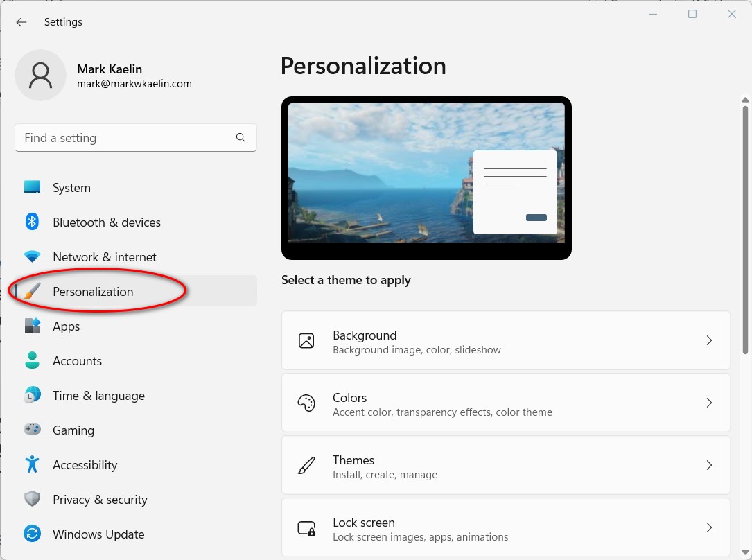Select the current theme preview thumbnail
Viewport: 752px width, 560px height.
[x=426, y=178]
